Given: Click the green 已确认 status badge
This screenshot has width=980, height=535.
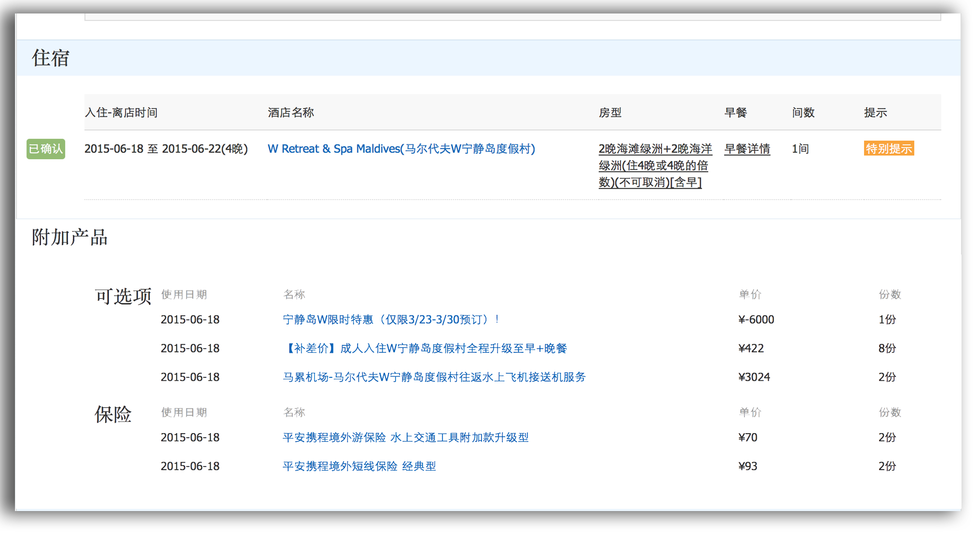Looking at the screenshot, I should tap(46, 149).
